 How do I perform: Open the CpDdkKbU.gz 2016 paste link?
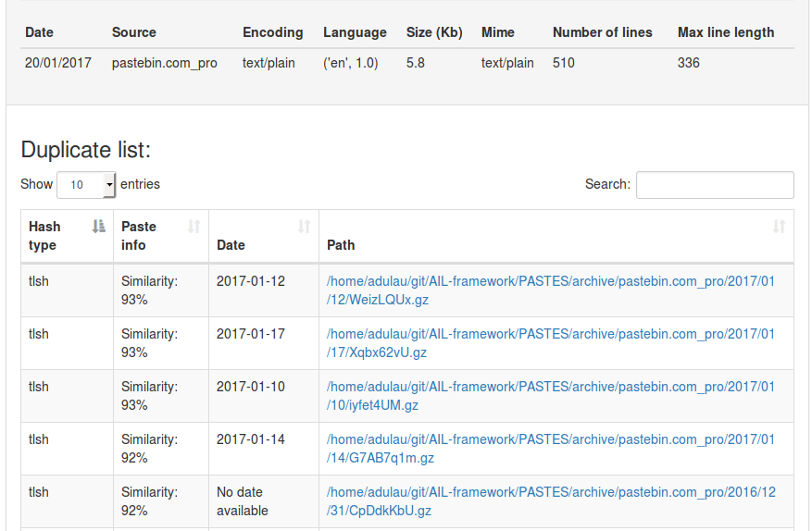(550, 501)
